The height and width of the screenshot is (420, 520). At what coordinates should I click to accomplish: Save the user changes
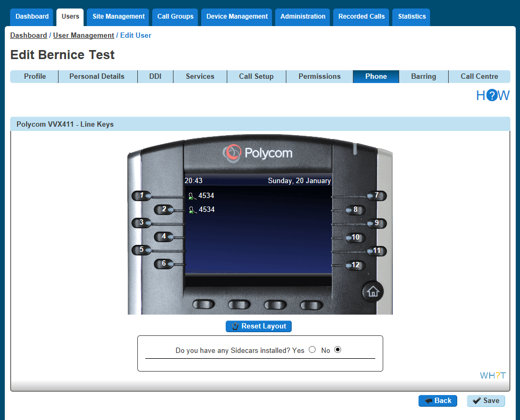(486, 401)
